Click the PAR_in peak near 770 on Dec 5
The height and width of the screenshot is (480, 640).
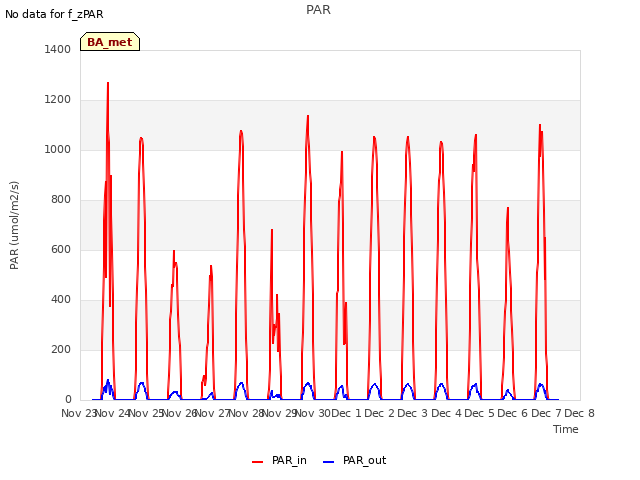[508, 208]
